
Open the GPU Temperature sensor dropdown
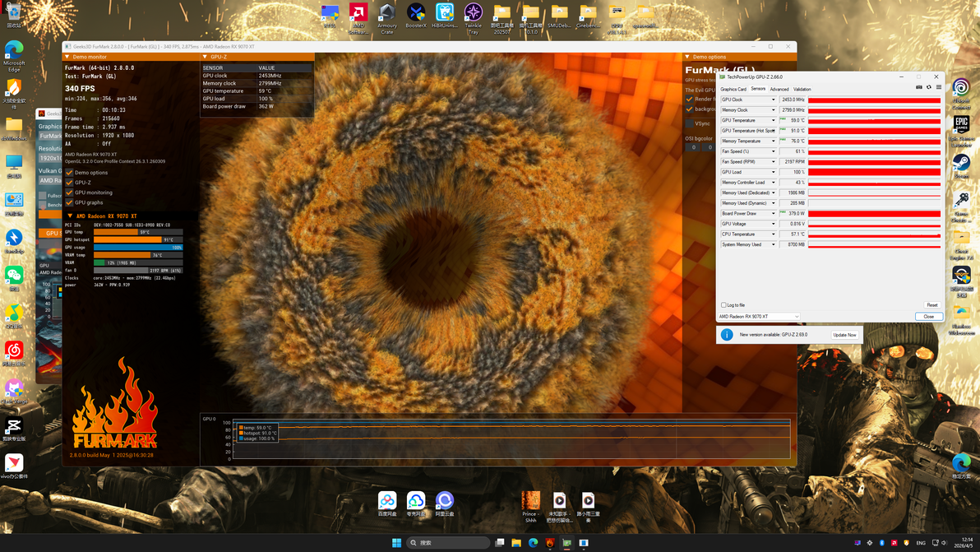pos(773,120)
